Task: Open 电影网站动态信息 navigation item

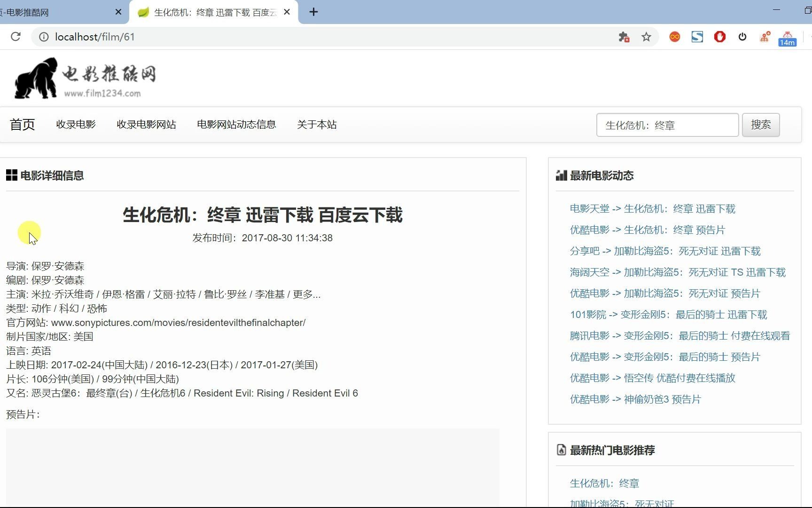Action: (x=236, y=125)
